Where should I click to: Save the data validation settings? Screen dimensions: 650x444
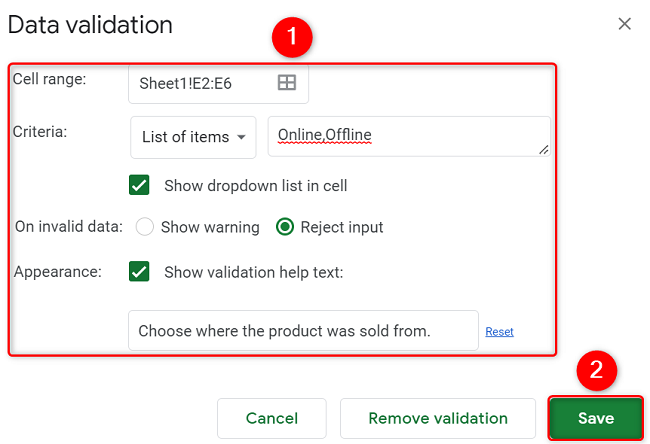[595, 418]
